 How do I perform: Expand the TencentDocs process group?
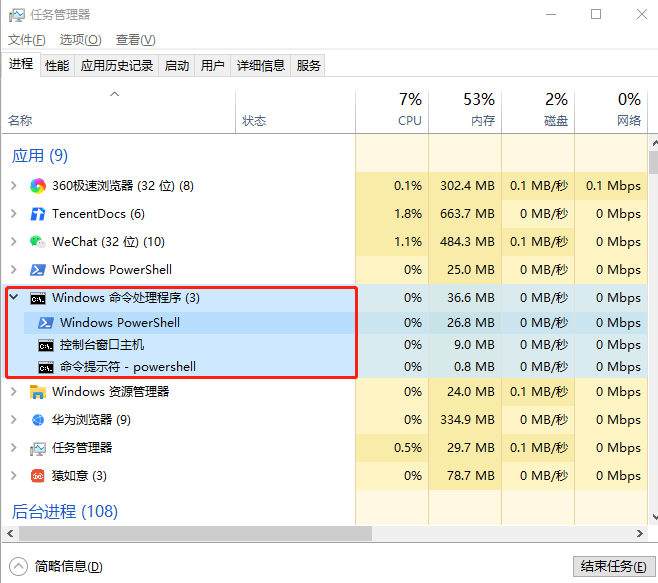pyautogui.click(x=13, y=214)
